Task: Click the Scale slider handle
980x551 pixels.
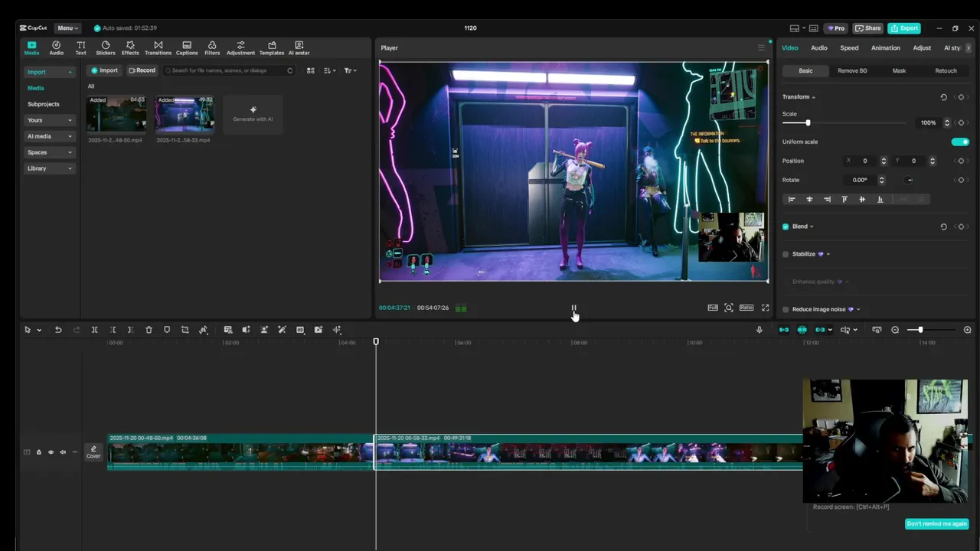Action: (x=808, y=122)
